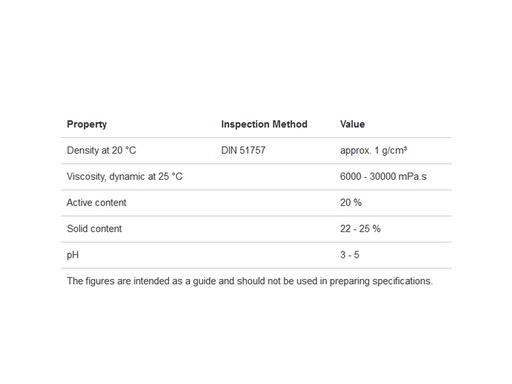
Task: Click the word specifications in the footnote
Action: (402, 281)
